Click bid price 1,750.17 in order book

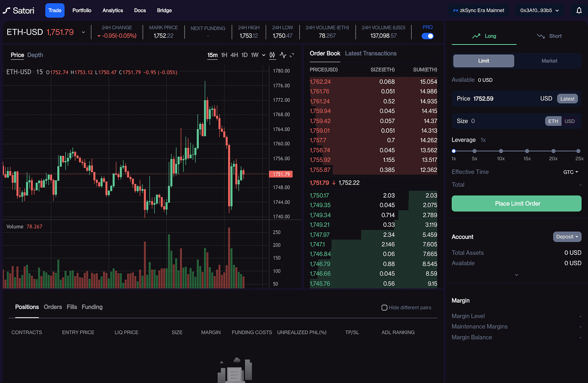(319, 195)
